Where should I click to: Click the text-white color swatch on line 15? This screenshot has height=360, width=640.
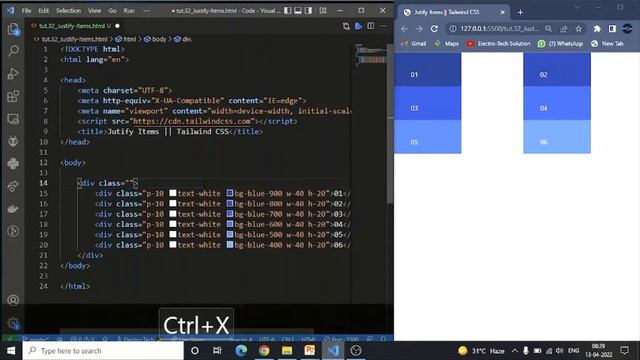[173, 193]
